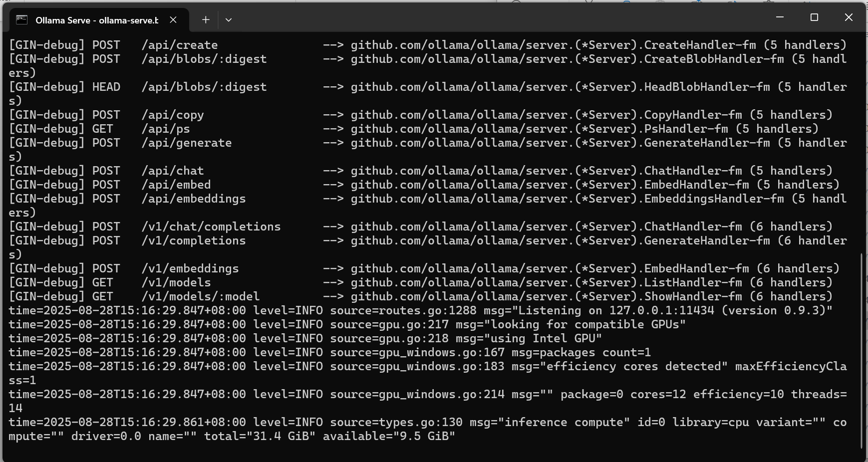Click the /api/create route text
Image resolution: width=868 pixels, height=462 pixels.
pos(180,45)
